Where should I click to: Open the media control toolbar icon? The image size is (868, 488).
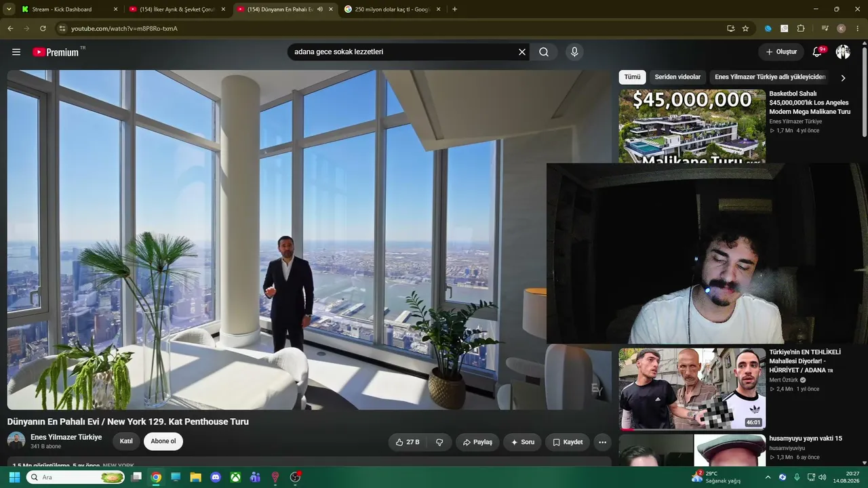pos(825,28)
